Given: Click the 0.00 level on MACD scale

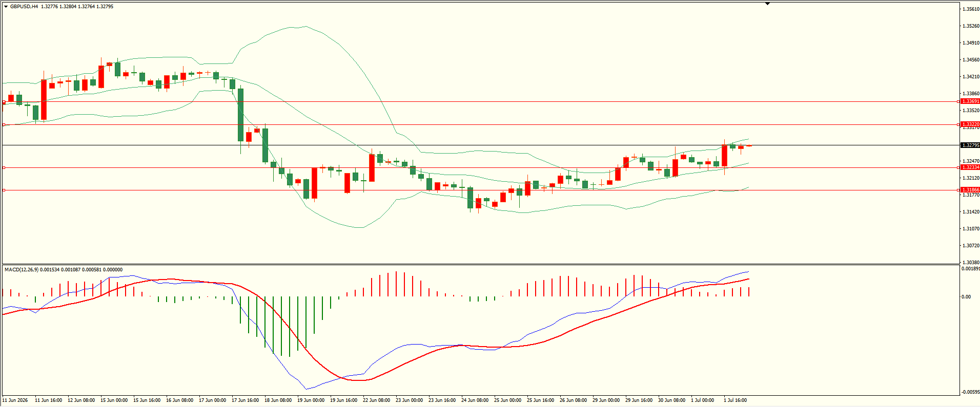Looking at the screenshot, I should click(x=966, y=297).
